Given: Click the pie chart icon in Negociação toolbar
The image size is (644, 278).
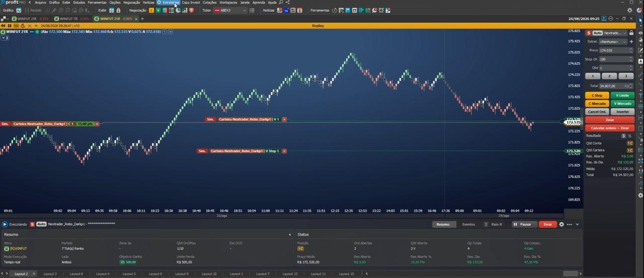Looking at the screenshot, I should click(x=178, y=10).
